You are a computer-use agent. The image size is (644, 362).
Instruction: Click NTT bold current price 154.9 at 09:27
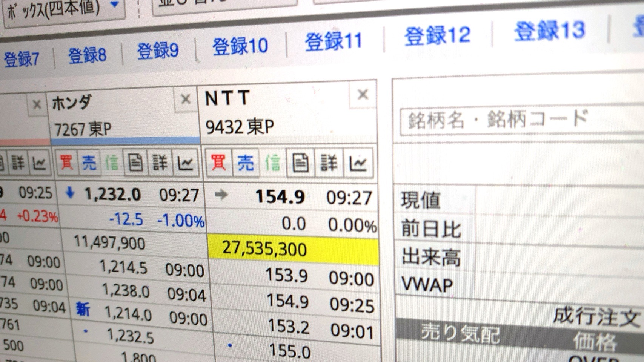[280, 196]
